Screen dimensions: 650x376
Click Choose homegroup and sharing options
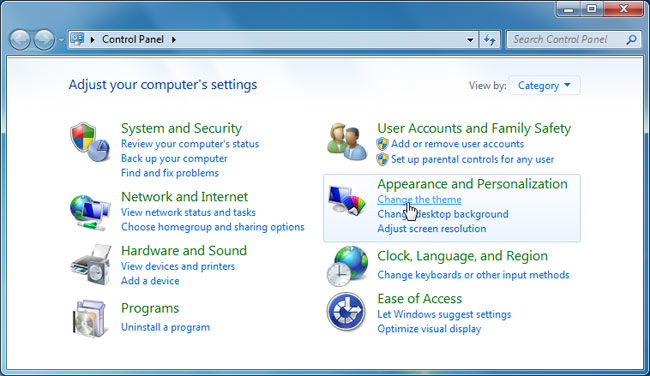click(x=213, y=227)
